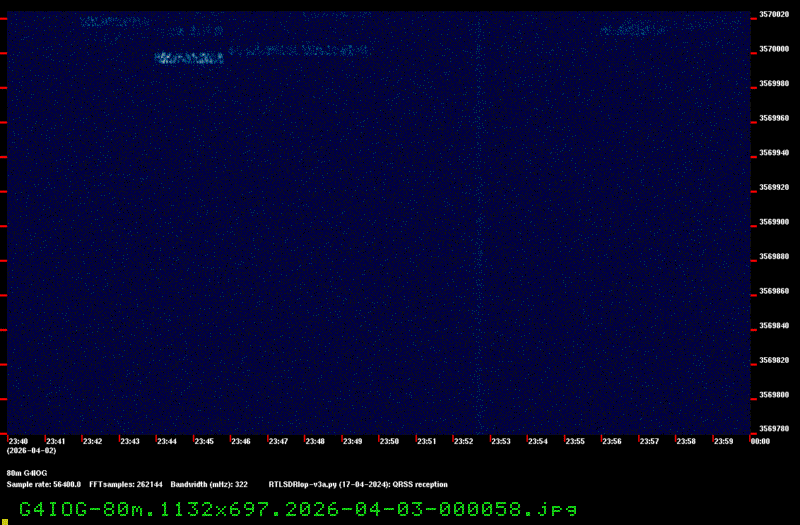Click the 23:53 time axis label
This screenshot has height=525, width=800.
pos(501,441)
